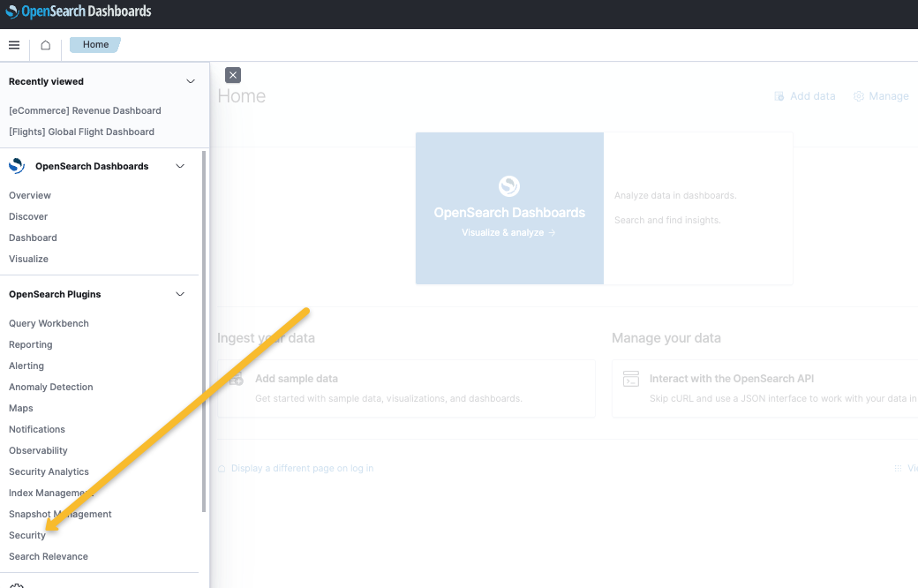Click Analyze data in dashboards text
Screen dimensions: 918x588
[x=675, y=196]
